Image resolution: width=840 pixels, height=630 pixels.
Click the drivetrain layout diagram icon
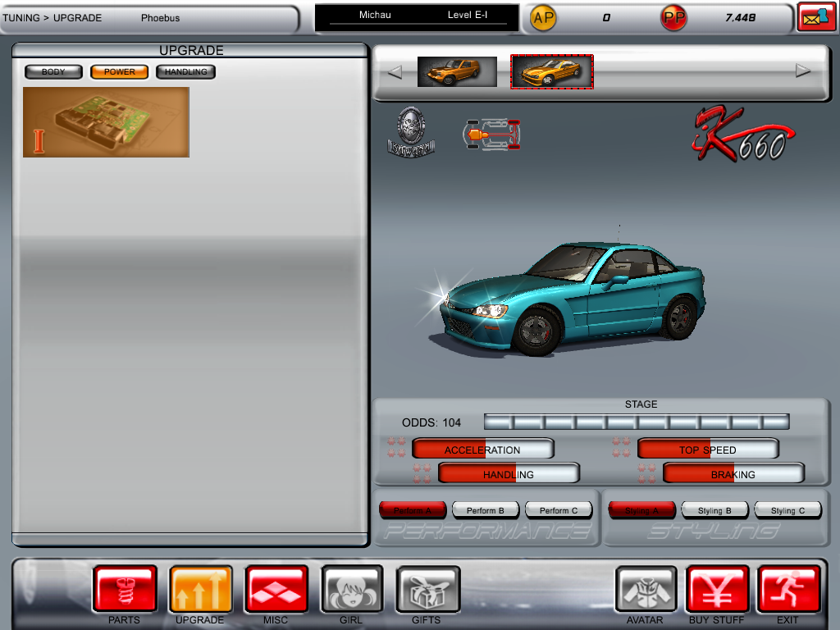[492, 135]
